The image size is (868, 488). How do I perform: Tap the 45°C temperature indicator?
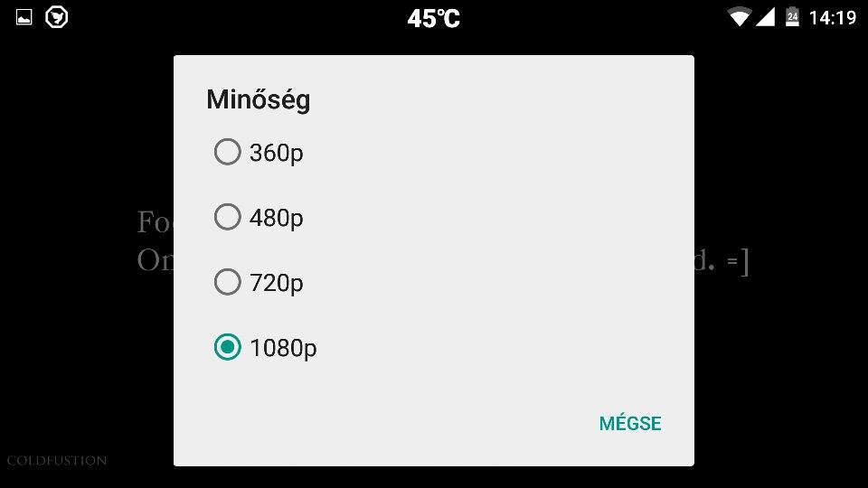(x=433, y=18)
